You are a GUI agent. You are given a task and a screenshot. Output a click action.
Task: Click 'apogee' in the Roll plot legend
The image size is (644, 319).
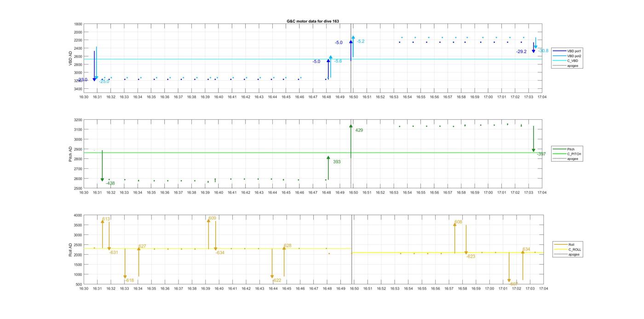(x=574, y=255)
